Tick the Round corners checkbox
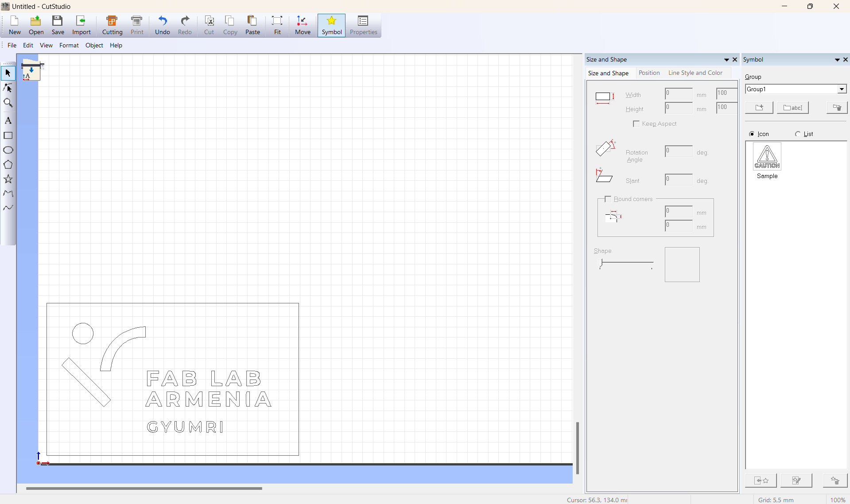Image resolution: width=850 pixels, height=504 pixels. 608,199
